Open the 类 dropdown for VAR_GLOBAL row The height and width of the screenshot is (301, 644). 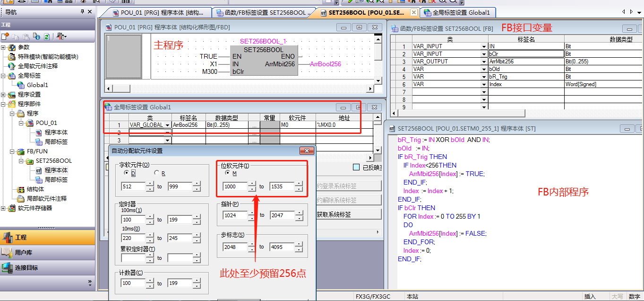tap(167, 125)
